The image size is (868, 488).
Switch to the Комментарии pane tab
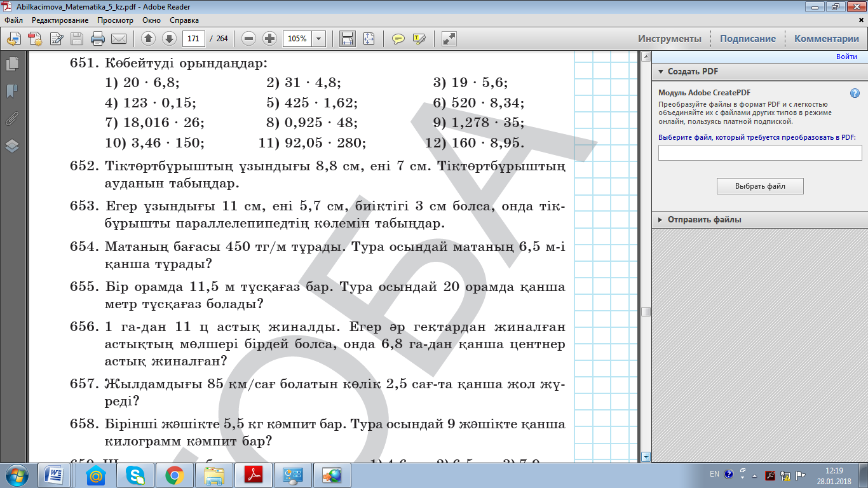[x=827, y=38]
